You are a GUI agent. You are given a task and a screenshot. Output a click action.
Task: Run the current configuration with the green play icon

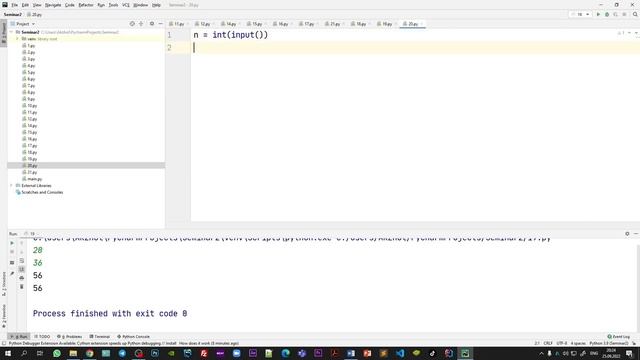(x=598, y=14)
